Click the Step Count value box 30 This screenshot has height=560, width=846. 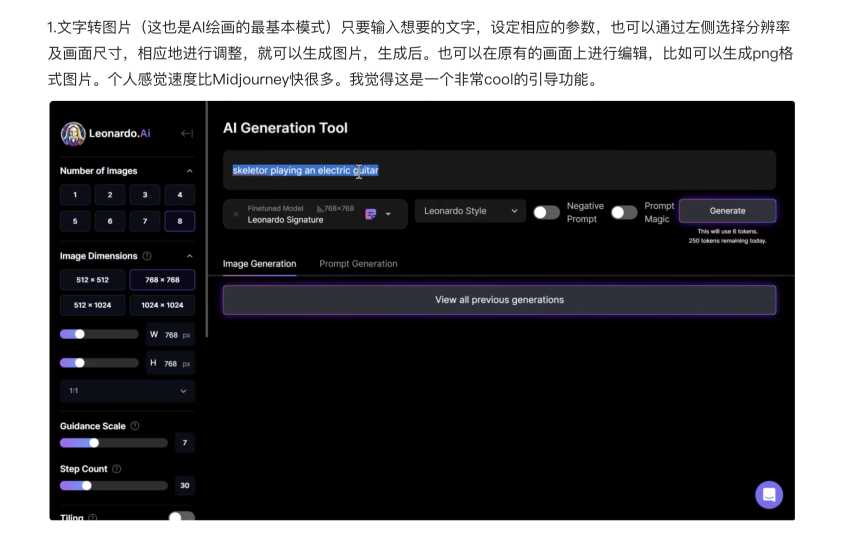point(185,486)
